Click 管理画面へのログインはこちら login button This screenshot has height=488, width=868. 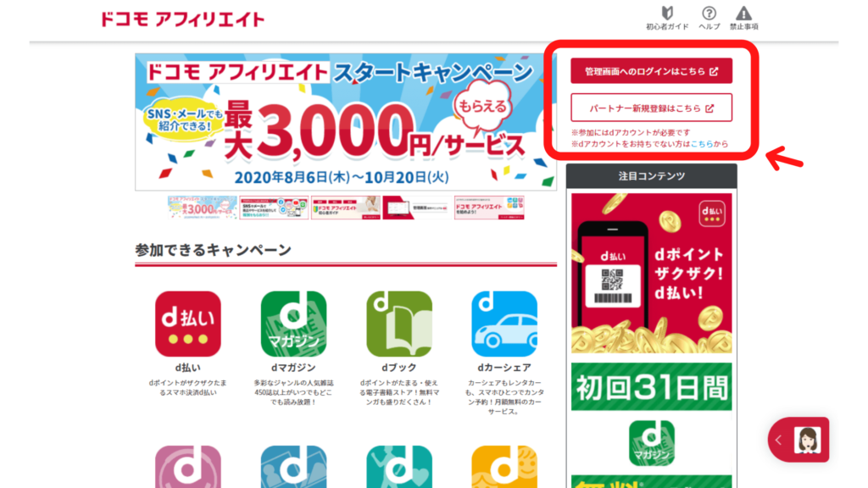point(652,71)
